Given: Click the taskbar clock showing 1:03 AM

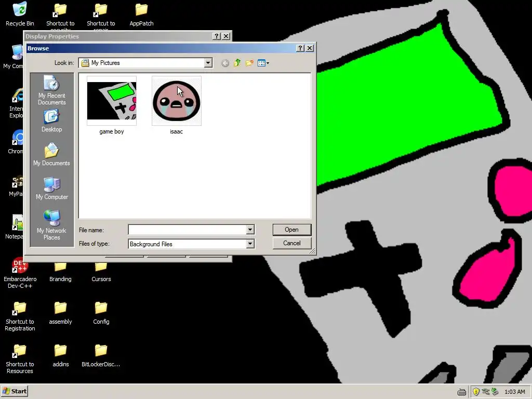Looking at the screenshot, I should (515, 392).
